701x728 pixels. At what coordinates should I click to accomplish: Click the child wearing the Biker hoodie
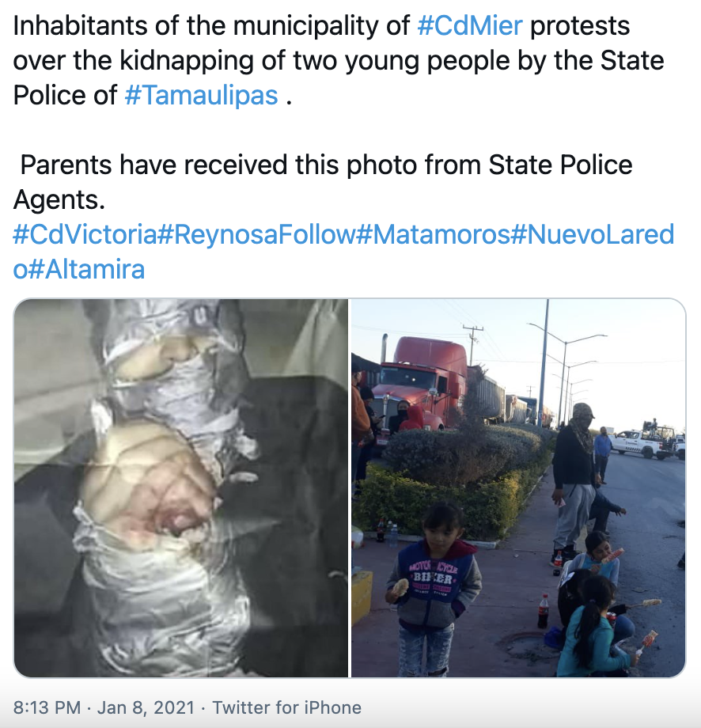click(433, 589)
